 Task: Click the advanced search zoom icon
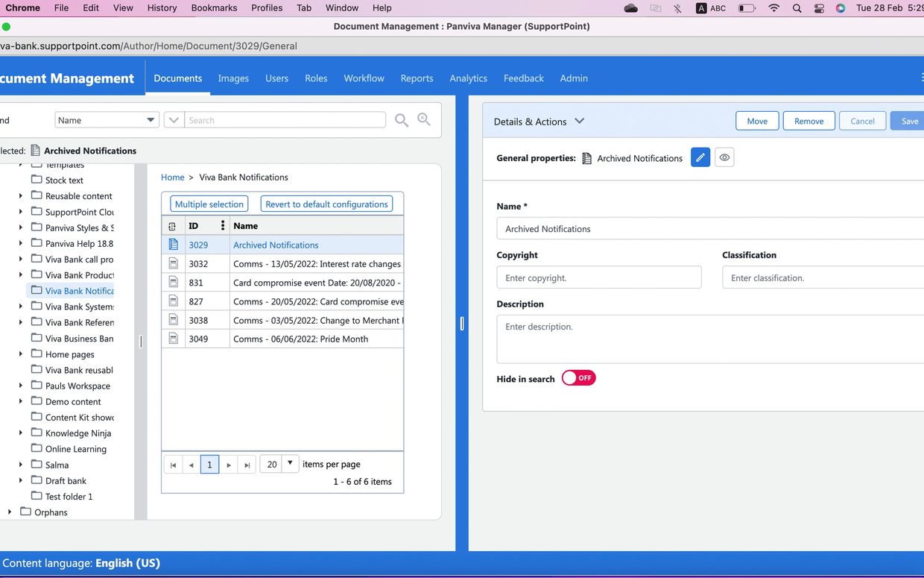[x=424, y=119]
